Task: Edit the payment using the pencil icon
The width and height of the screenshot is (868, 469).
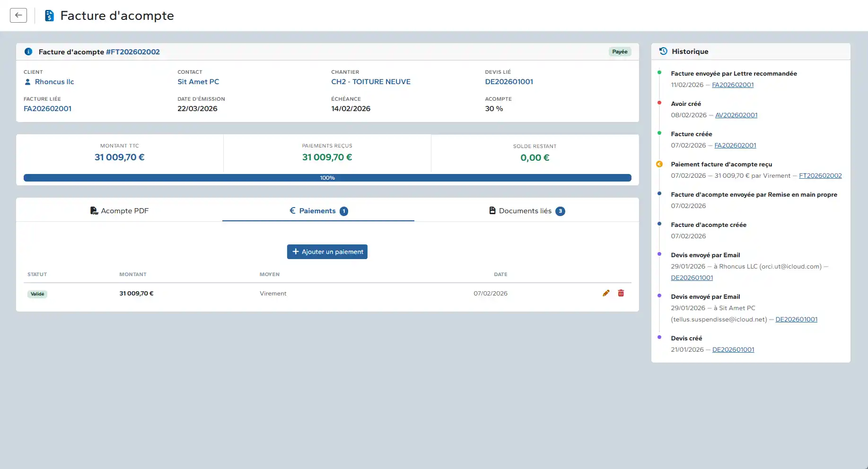Action: tap(606, 293)
